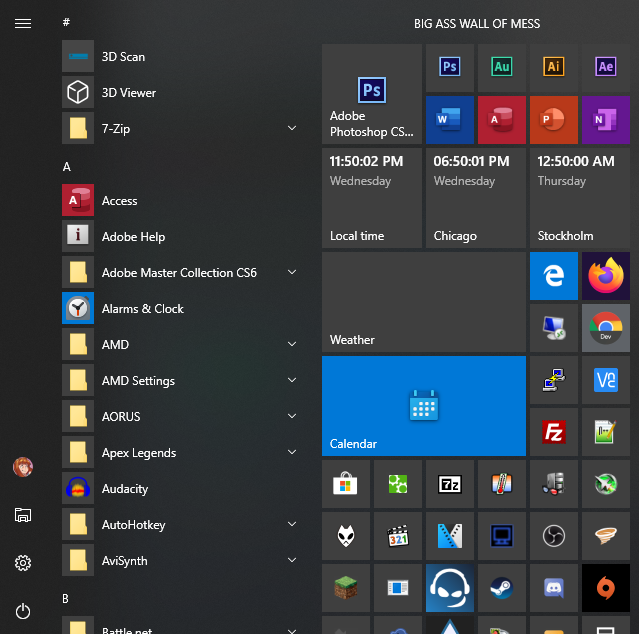Viewport: 639px width, 634px height.
Task: Open the user account avatar
Action: pyautogui.click(x=23, y=467)
